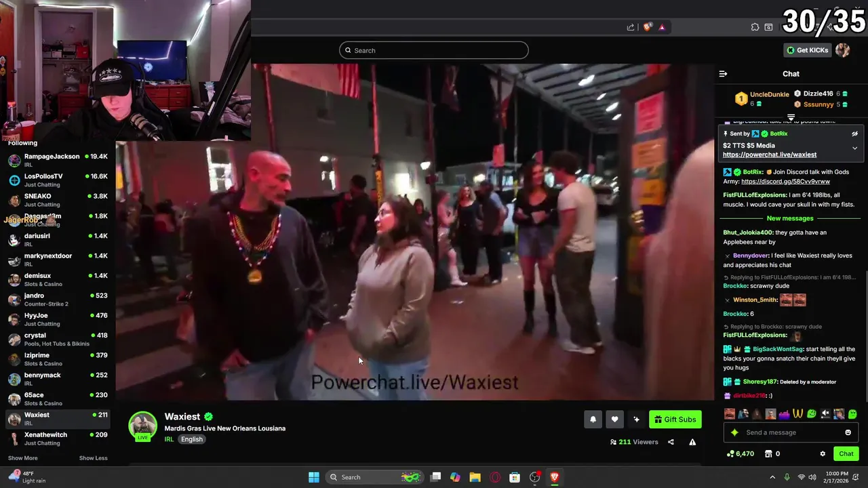Click the Gift Subs button
The image size is (868, 488).
click(675, 420)
